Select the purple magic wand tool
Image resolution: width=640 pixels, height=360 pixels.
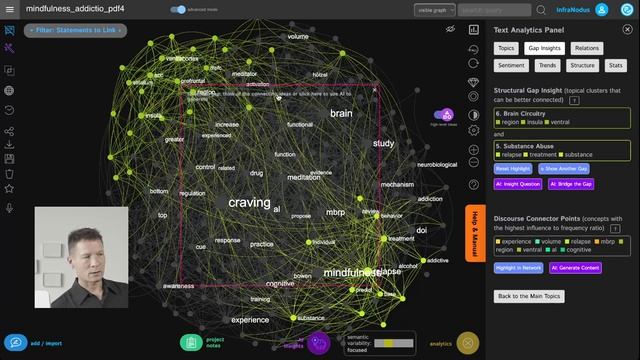click(x=9, y=48)
